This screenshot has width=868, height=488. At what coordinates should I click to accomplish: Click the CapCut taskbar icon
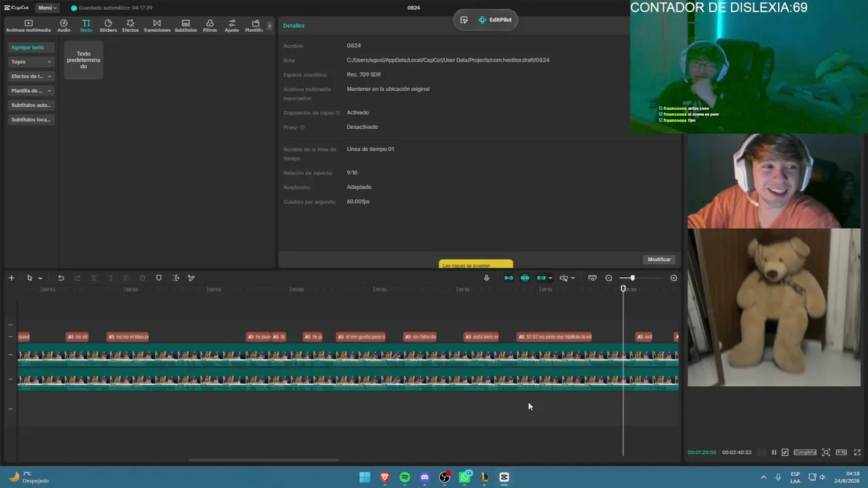click(504, 477)
